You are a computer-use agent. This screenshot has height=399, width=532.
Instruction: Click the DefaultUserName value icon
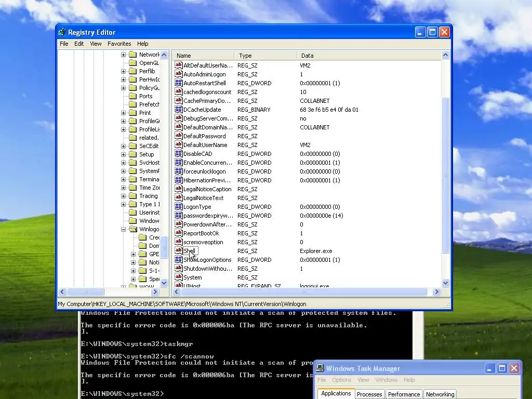point(179,144)
